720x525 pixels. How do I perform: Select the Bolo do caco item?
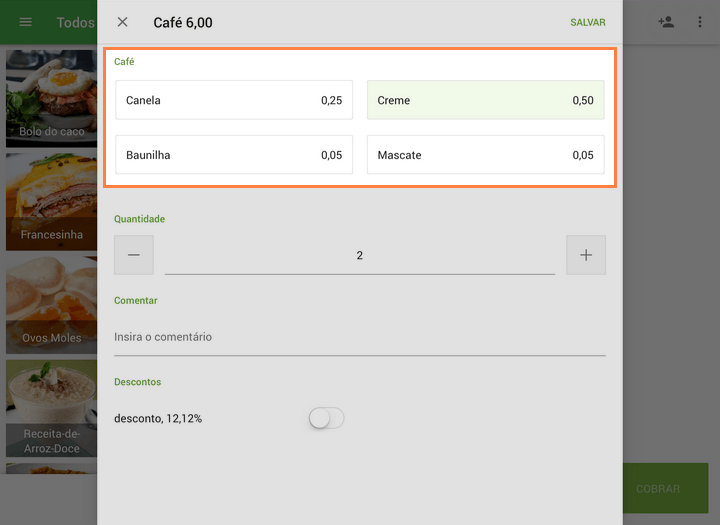(51, 98)
